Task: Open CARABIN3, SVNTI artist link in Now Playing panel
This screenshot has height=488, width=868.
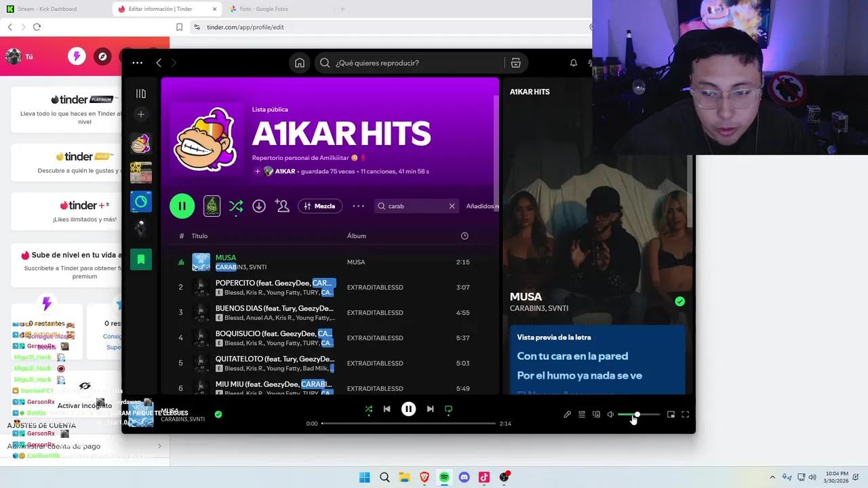Action: (x=539, y=308)
